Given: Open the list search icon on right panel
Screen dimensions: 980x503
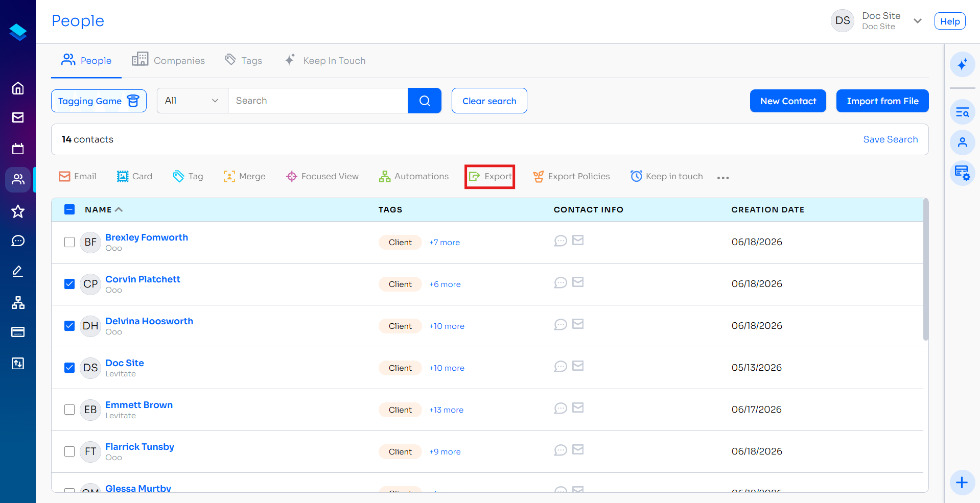Looking at the screenshot, I should coord(962,112).
